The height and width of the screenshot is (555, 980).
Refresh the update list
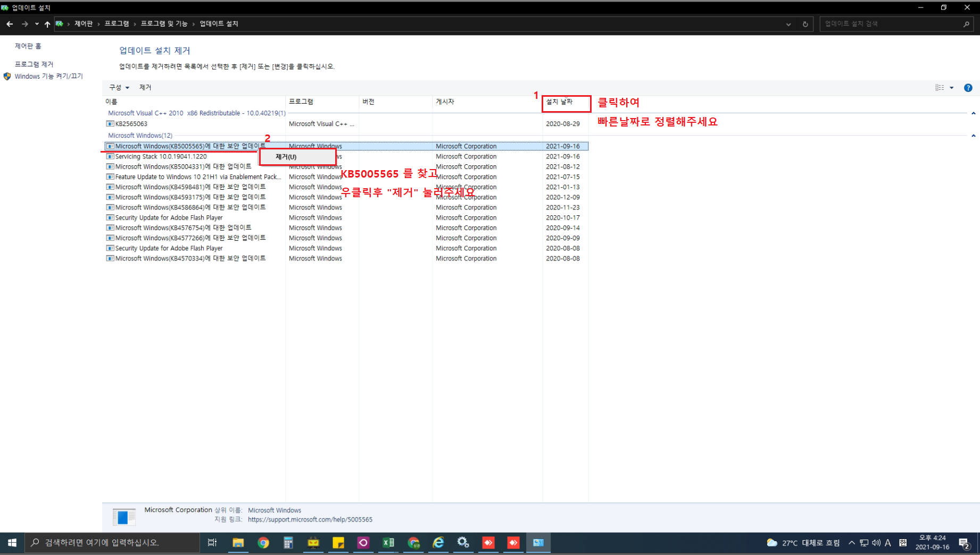(x=805, y=24)
